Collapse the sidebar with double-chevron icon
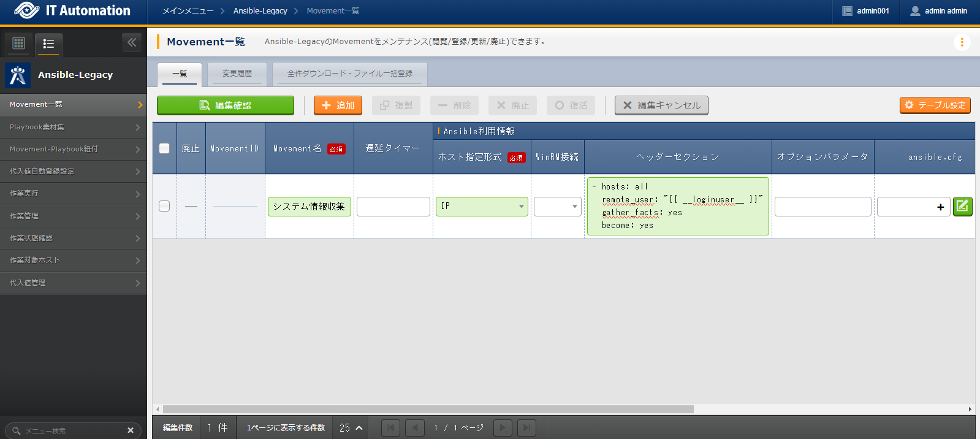This screenshot has height=439, width=980. (132, 42)
